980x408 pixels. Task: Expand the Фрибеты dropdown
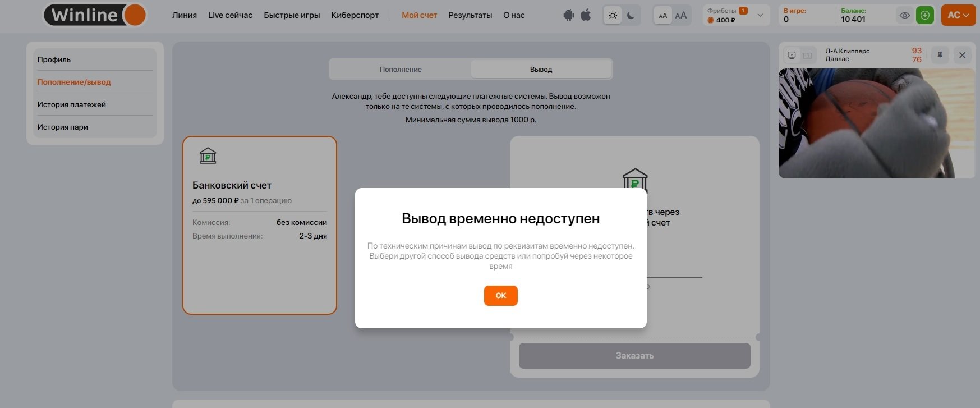pos(760,16)
